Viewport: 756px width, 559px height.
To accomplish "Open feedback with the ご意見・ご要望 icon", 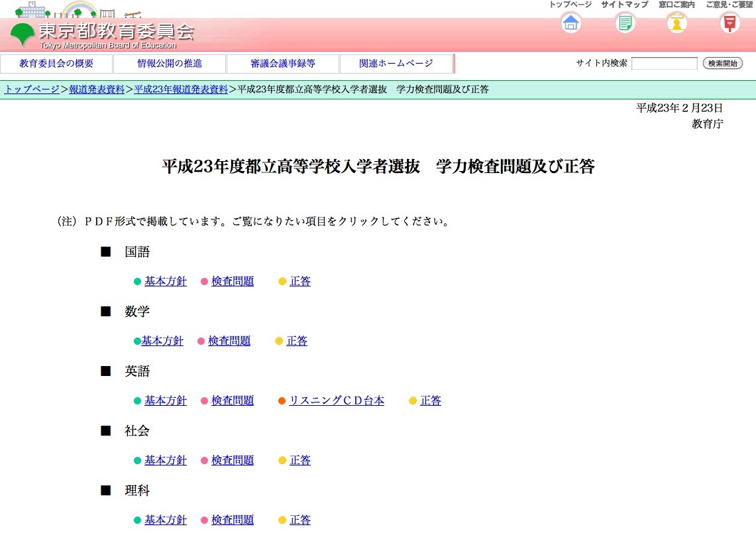I will pyautogui.click(x=730, y=22).
